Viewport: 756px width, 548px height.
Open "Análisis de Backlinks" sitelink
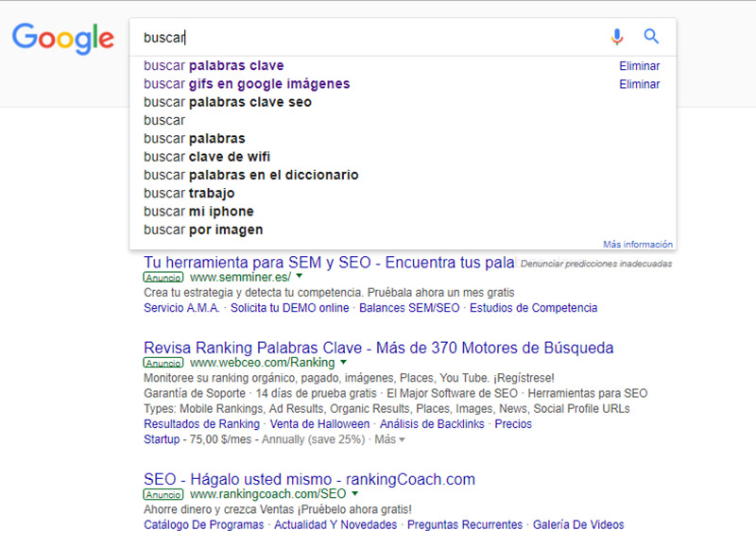(432, 424)
